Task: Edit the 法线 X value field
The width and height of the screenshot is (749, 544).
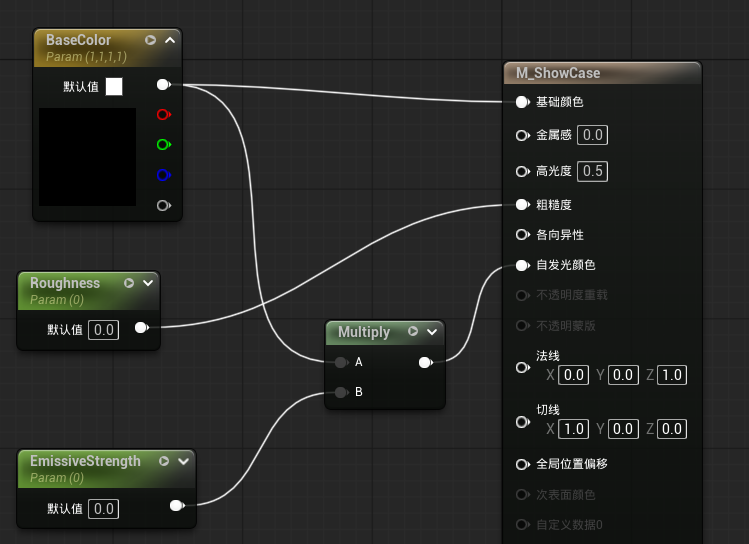Action: click(573, 375)
